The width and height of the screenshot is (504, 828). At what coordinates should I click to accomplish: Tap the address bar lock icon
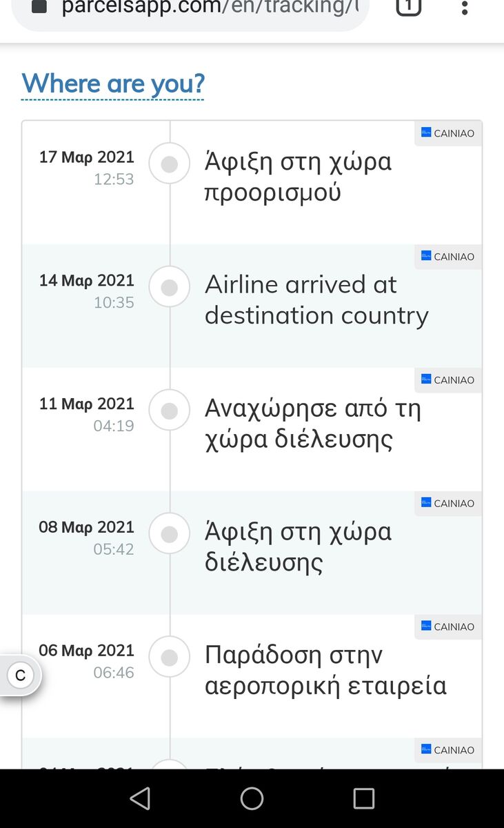[39, 7]
